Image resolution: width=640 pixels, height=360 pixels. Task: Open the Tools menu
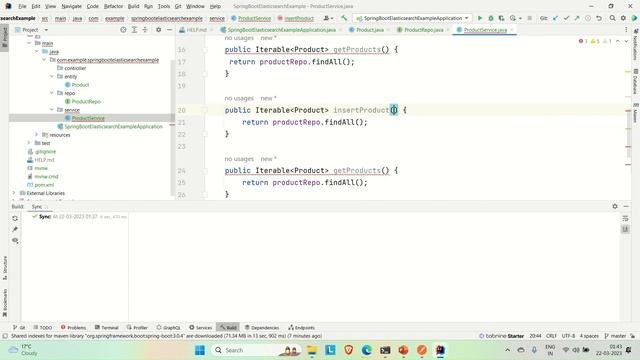pyautogui.click(x=164, y=6)
